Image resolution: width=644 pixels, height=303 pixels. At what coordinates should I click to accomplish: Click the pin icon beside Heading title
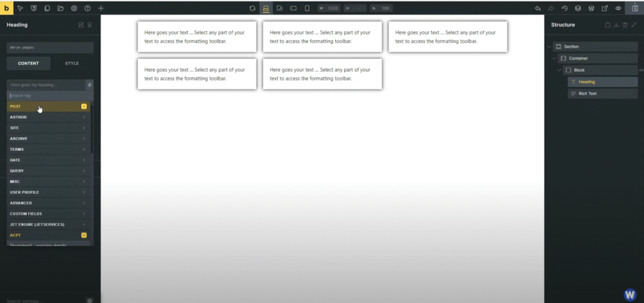[x=90, y=25]
